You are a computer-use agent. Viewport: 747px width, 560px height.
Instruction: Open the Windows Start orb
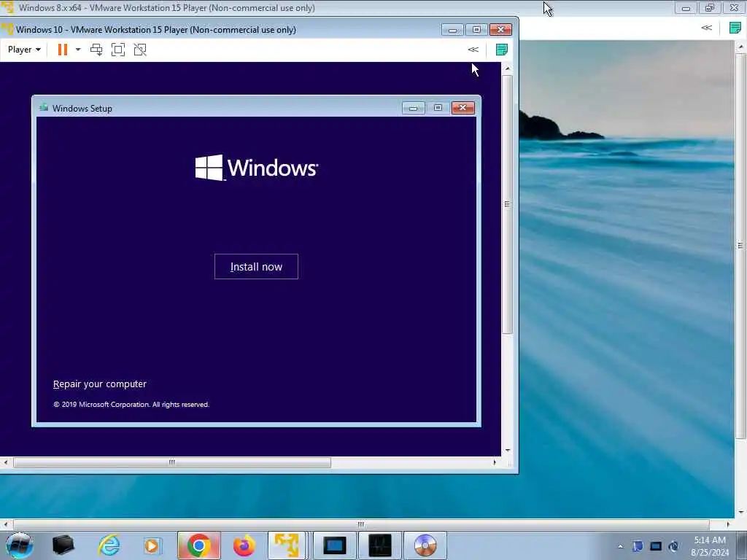(x=19, y=545)
